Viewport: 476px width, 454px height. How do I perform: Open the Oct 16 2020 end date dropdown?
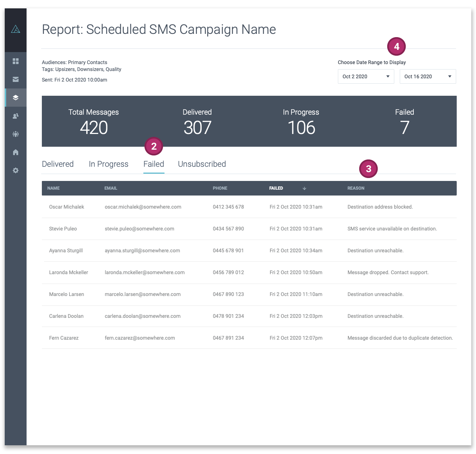(428, 76)
